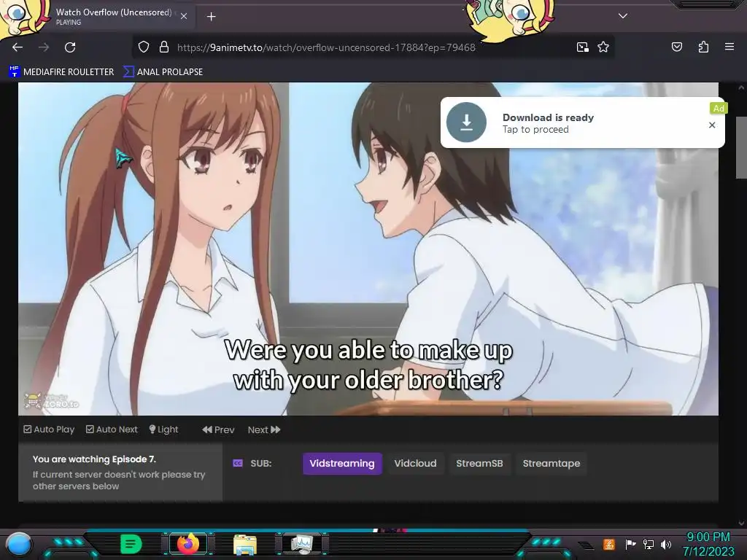747x560 pixels.
Task: Go to the Prev episode
Action: pos(218,429)
